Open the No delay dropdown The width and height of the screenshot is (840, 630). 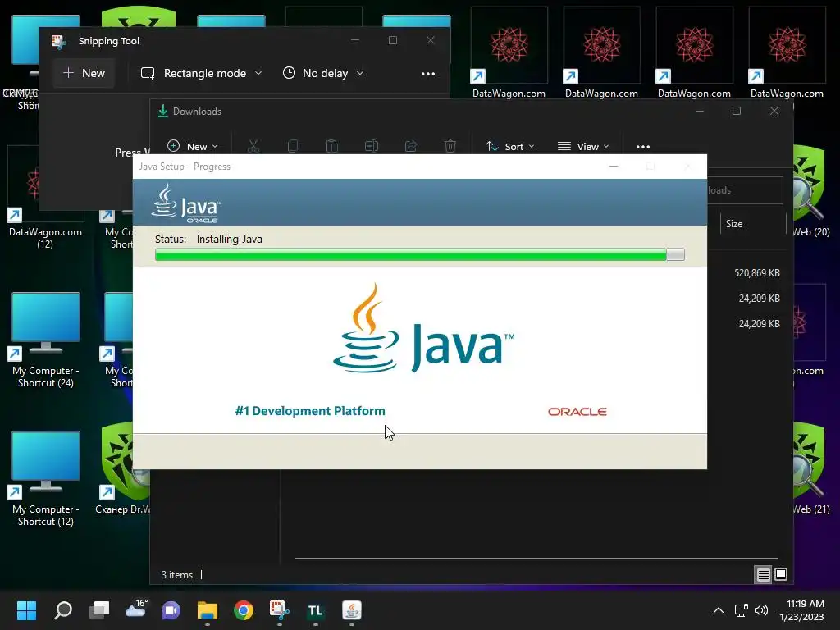pos(323,73)
